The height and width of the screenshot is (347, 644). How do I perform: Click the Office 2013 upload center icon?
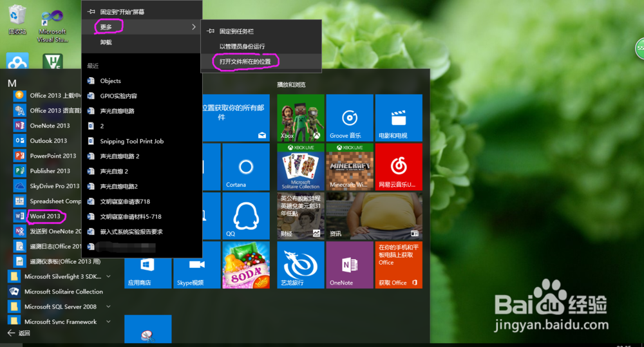19,95
